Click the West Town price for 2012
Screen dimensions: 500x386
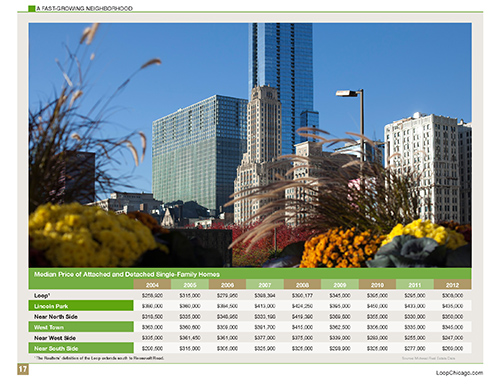(452, 327)
